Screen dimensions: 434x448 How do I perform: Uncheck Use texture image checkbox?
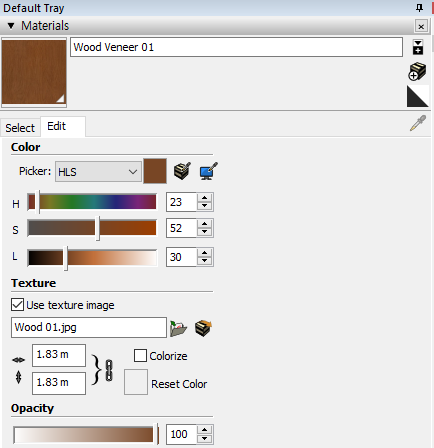(17, 305)
